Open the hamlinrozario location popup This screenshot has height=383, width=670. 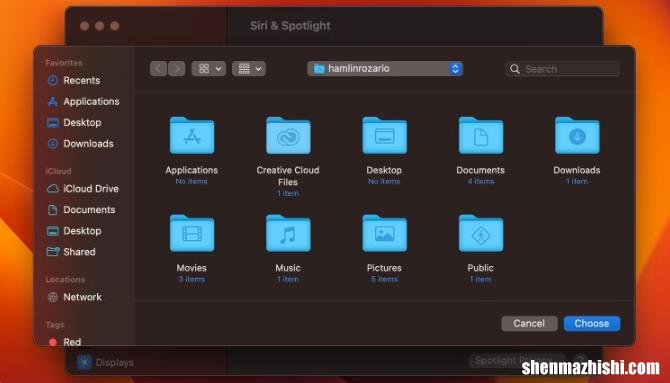[x=385, y=68]
